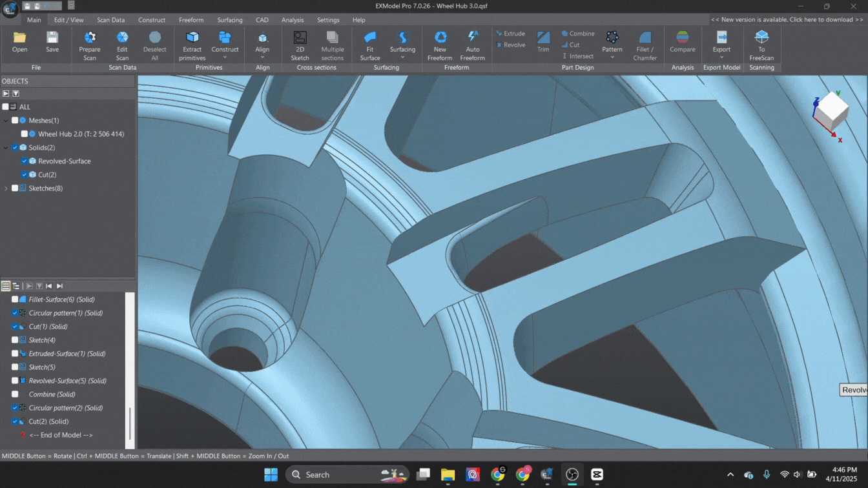Open the Compare analysis tool

point(682,38)
